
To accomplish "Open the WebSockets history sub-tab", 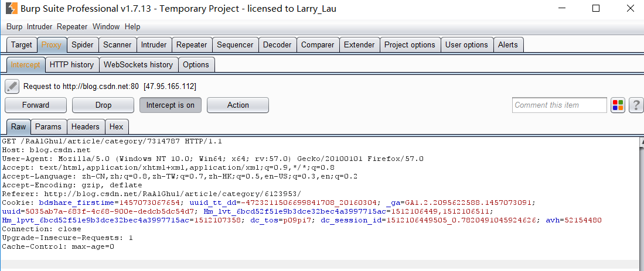I will coord(138,64).
